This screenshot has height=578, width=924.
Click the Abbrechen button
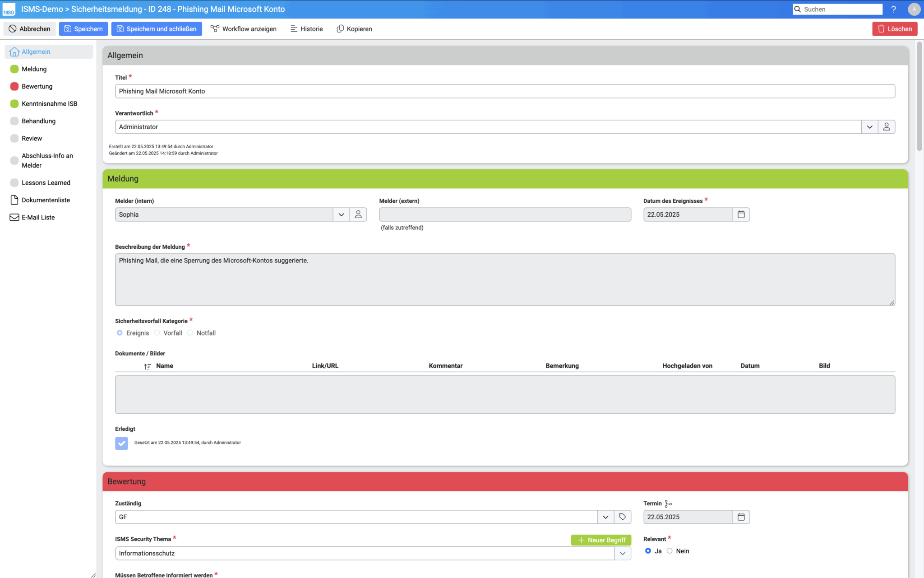pyautogui.click(x=30, y=29)
